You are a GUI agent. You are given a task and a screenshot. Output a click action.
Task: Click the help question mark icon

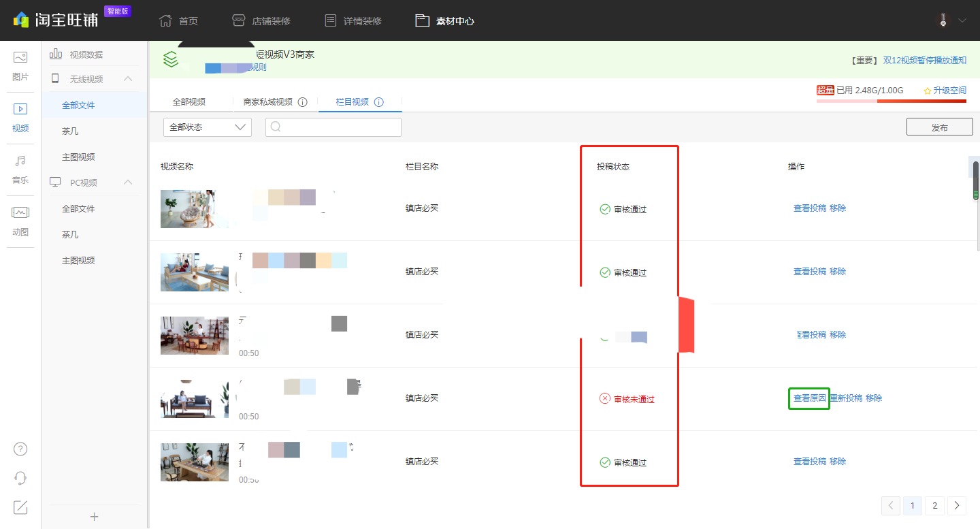tap(20, 449)
